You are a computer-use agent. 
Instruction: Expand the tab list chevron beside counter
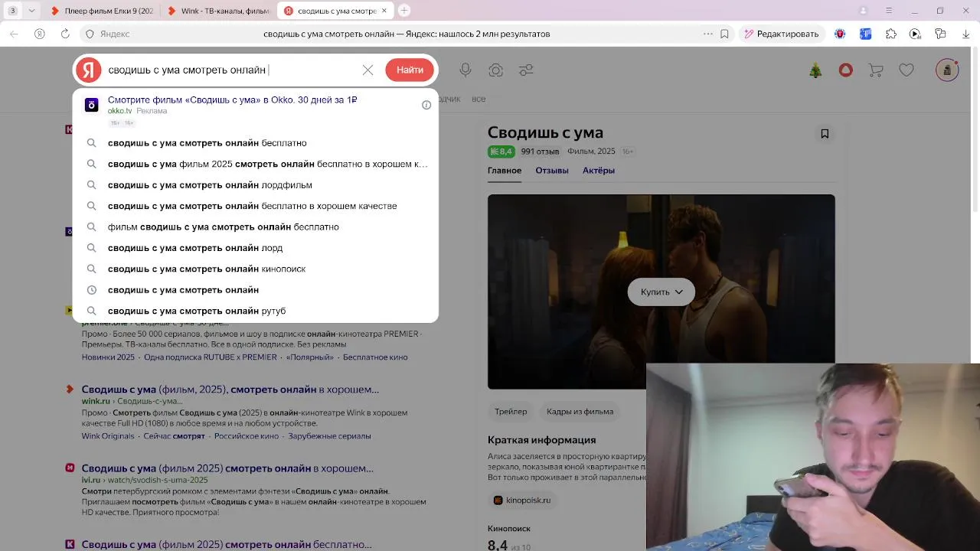31,11
